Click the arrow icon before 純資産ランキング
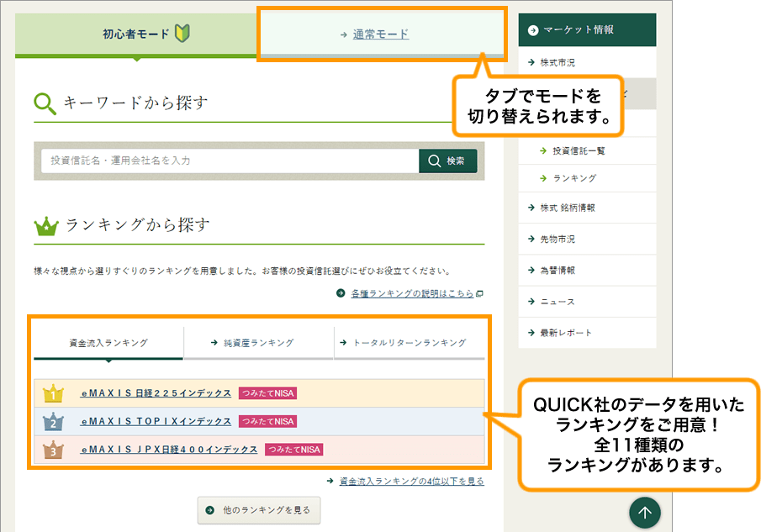This screenshot has width=761, height=532. 214,343
